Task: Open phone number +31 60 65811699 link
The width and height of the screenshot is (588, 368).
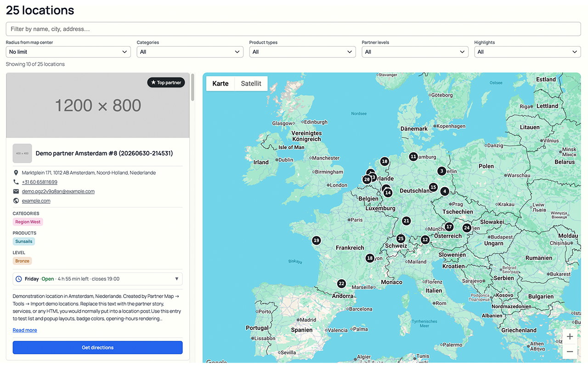Action: (x=40, y=182)
